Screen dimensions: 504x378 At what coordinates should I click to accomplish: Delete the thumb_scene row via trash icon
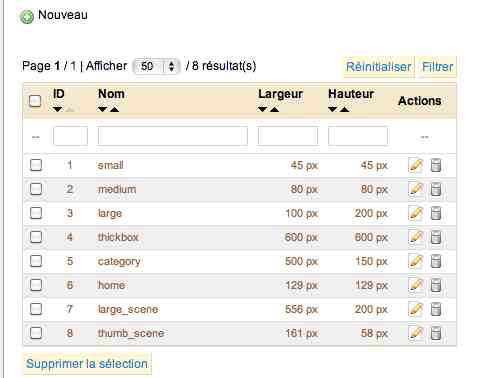coord(436,333)
